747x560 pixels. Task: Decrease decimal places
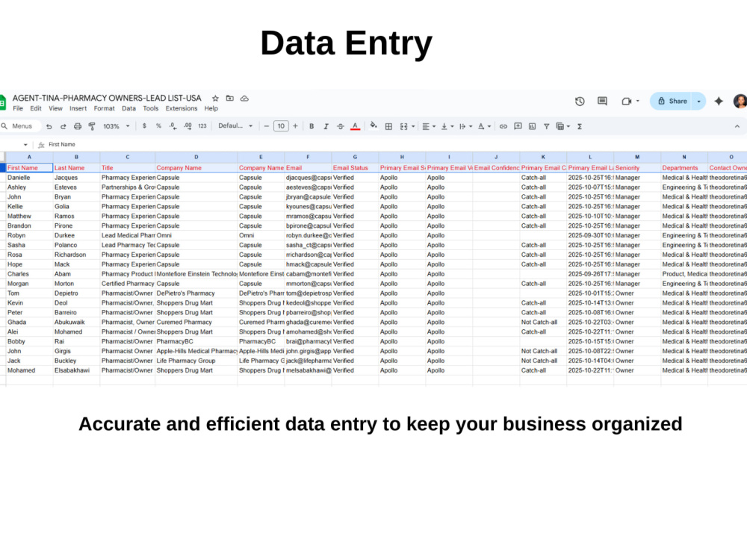(x=173, y=126)
